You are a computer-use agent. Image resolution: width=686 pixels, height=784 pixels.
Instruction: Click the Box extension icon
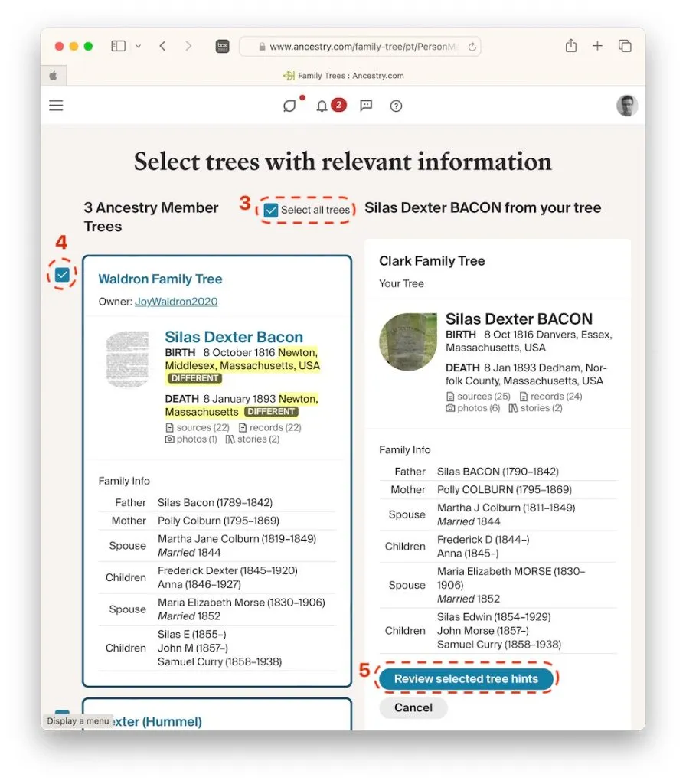point(223,47)
